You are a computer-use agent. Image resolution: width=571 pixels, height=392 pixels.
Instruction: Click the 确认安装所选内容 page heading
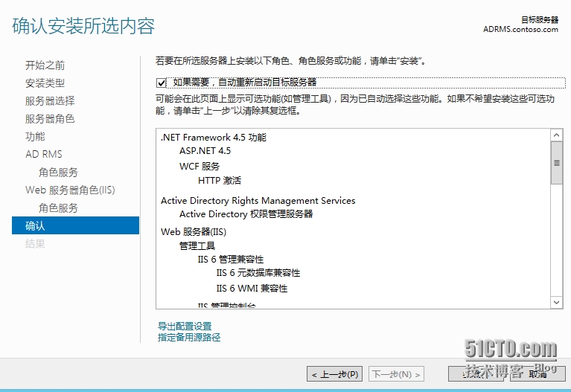83,26
